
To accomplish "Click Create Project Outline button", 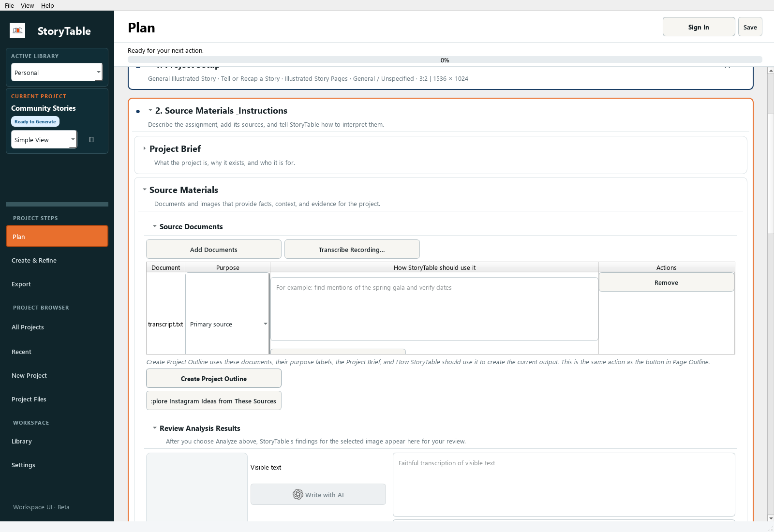I will point(214,379).
